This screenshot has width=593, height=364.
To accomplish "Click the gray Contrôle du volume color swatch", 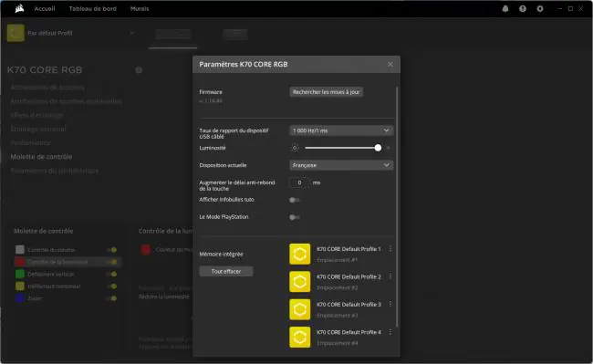I will click(x=20, y=249).
